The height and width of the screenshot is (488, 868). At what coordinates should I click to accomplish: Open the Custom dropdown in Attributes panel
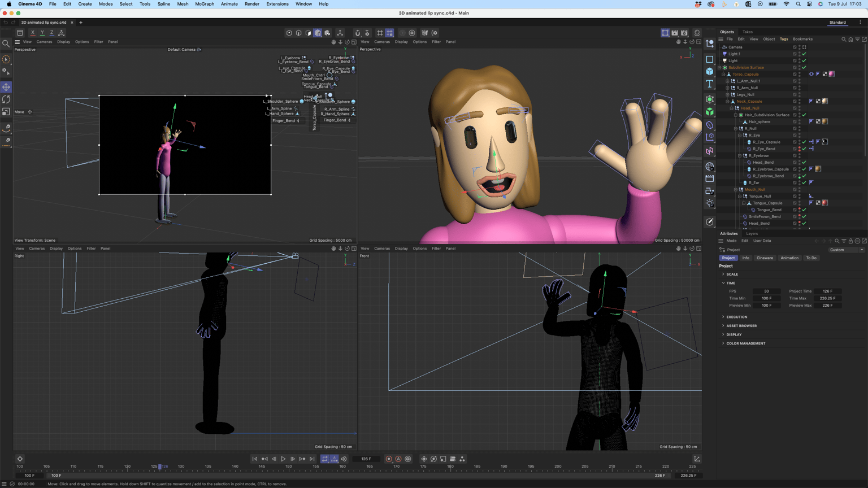click(846, 250)
